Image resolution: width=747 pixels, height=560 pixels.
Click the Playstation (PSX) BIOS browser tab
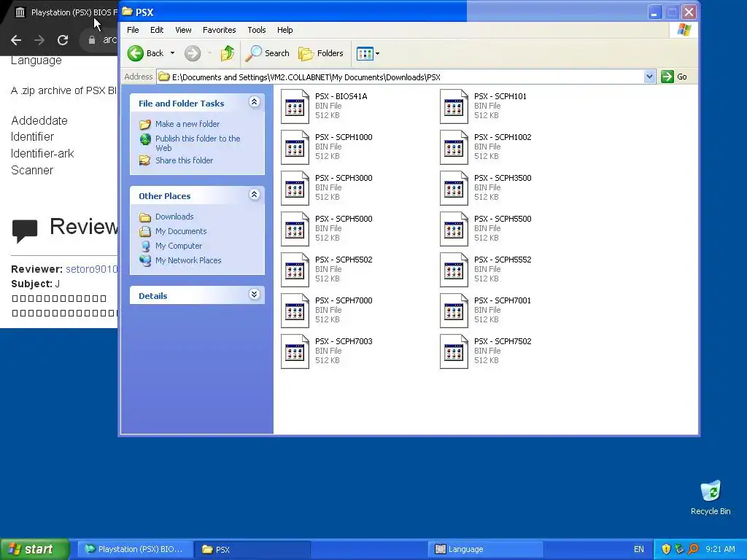coord(66,12)
